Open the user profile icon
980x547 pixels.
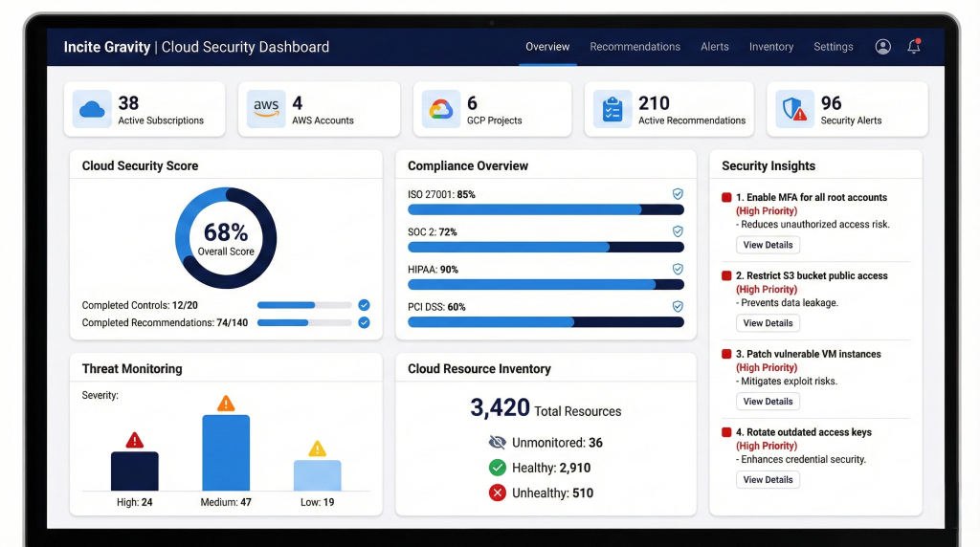(x=882, y=47)
